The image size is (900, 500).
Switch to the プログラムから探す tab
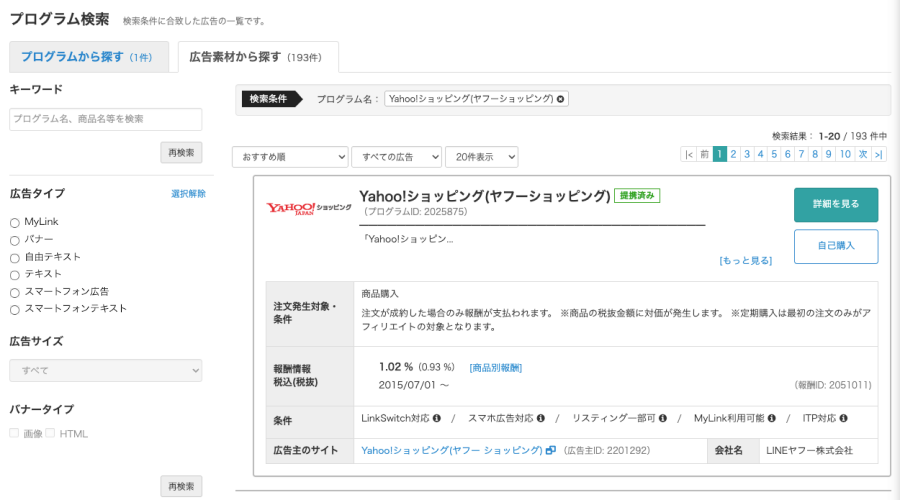click(x=89, y=57)
